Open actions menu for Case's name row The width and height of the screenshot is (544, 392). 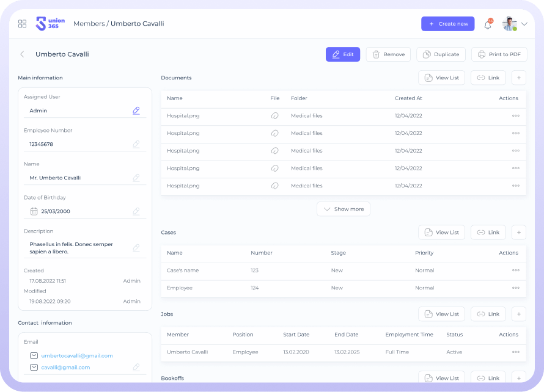515,270
